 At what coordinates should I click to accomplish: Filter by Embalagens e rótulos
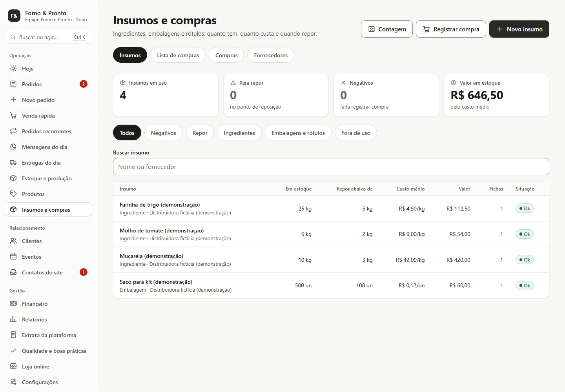click(x=298, y=133)
